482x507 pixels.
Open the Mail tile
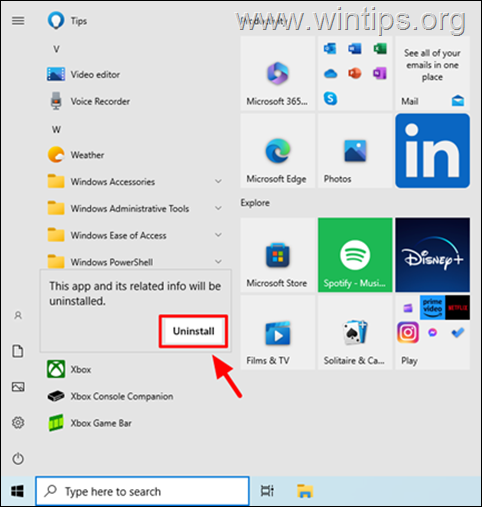pyautogui.click(x=432, y=73)
